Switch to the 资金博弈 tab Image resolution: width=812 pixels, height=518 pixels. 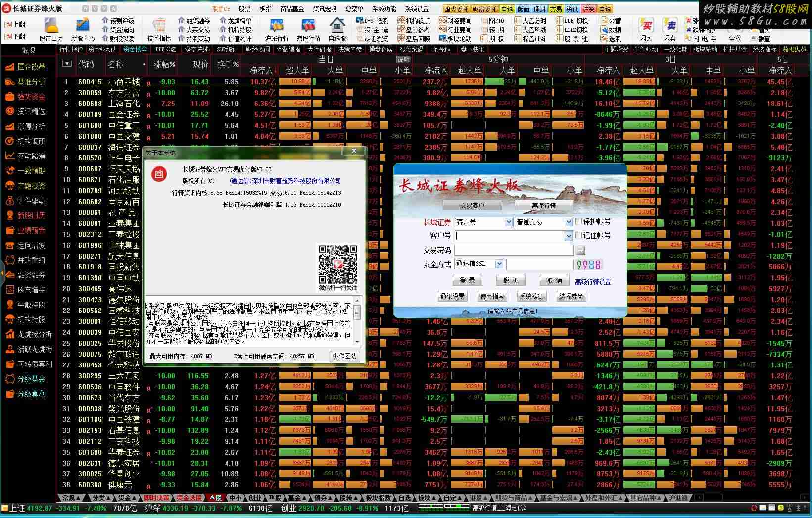click(135, 49)
